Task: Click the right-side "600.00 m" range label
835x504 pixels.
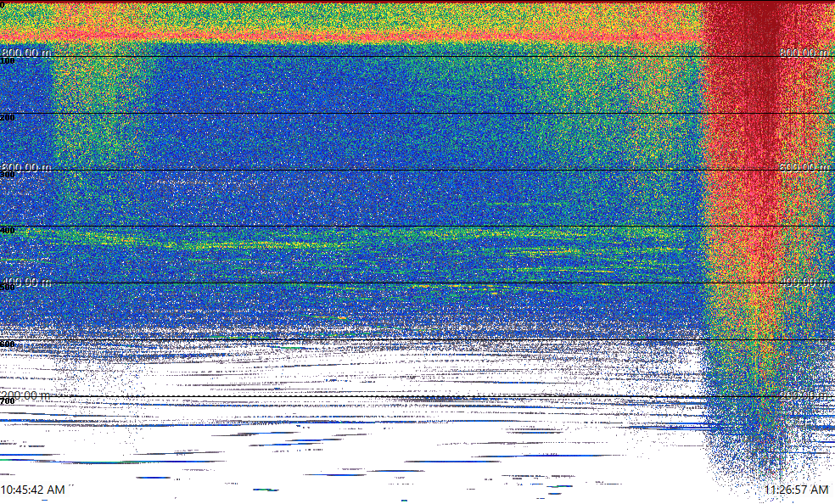Action: click(x=804, y=167)
